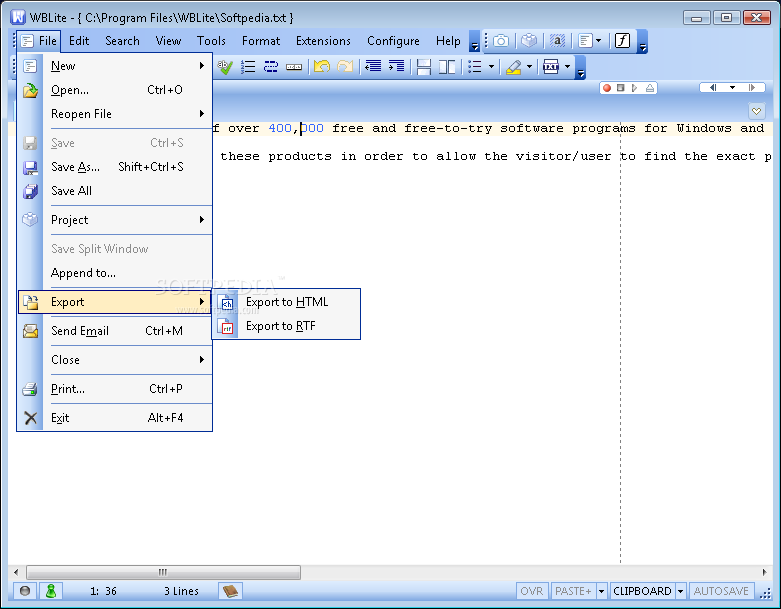Open the Extensions menu
The height and width of the screenshot is (609, 781).
pos(323,41)
